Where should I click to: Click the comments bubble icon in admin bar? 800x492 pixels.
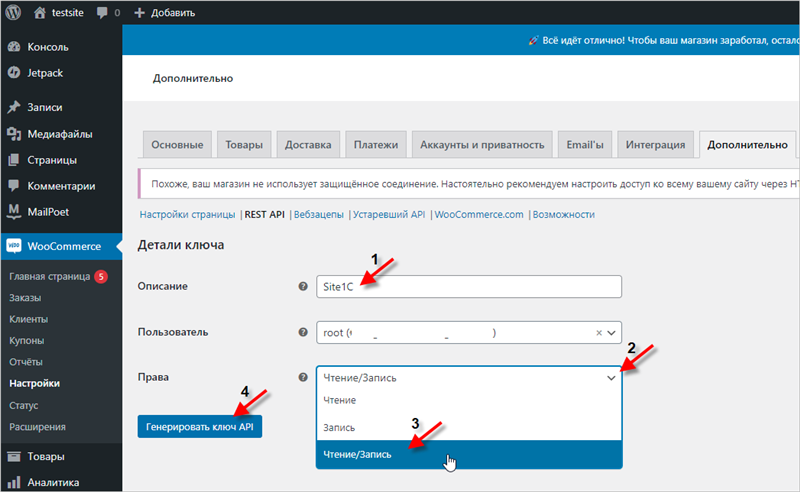pyautogui.click(x=103, y=13)
